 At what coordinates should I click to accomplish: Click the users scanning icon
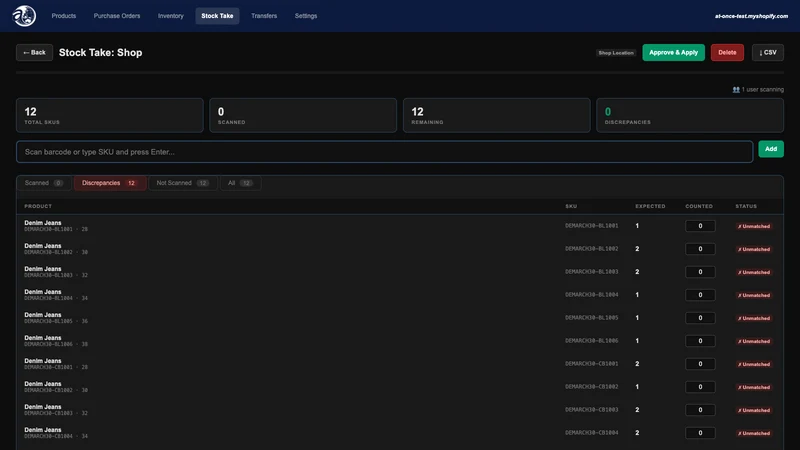(736, 90)
